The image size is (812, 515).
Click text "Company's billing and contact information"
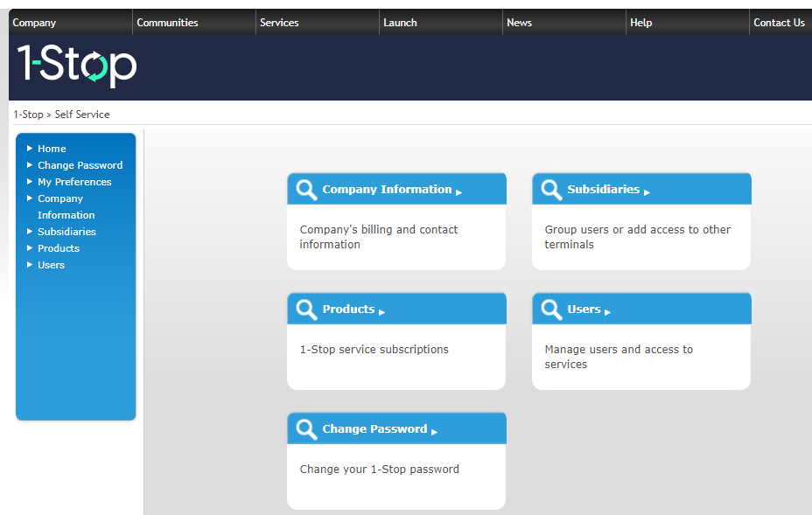pos(379,237)
